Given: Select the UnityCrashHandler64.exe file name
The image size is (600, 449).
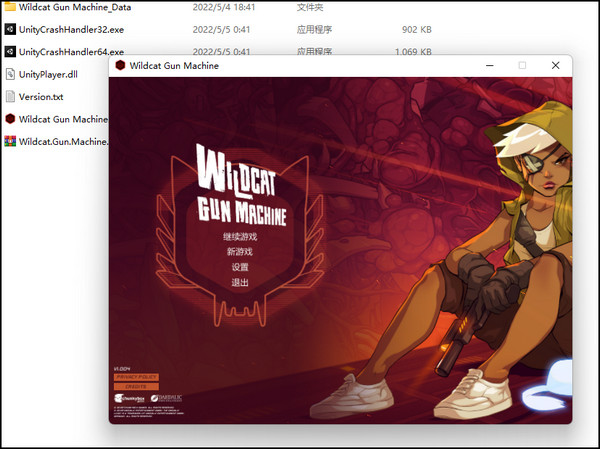Looking at the screenshot, I should (x=71, y=52).
